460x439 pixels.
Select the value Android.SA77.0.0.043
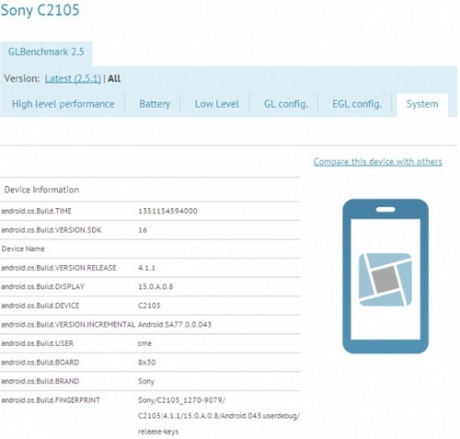click(175, 325)
